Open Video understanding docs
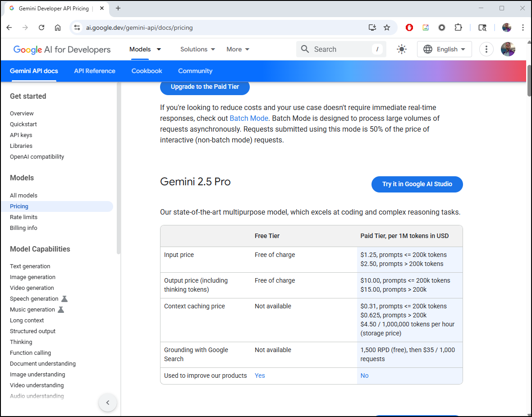This screenshot has height=417, width=532. [37, 385]
